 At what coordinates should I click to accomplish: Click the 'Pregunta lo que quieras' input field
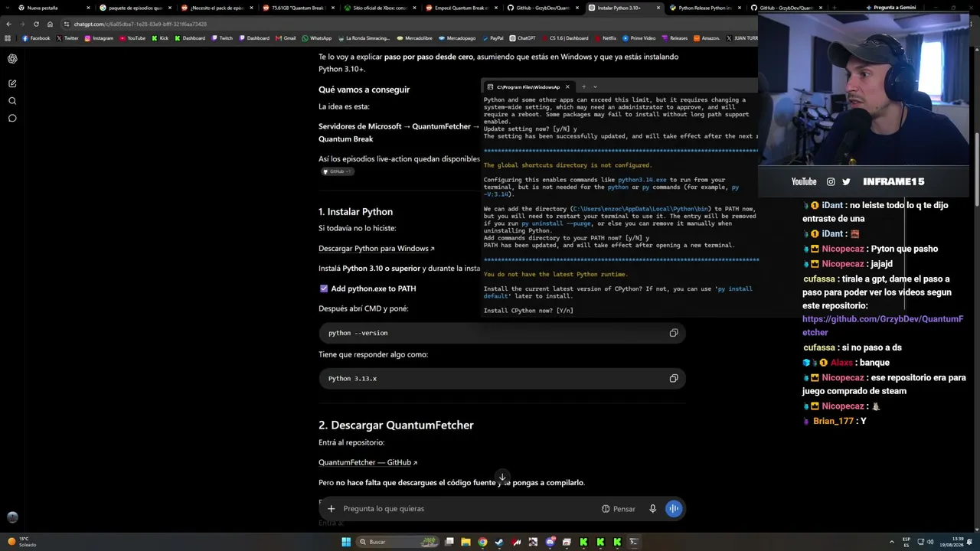tap(467, 509)
